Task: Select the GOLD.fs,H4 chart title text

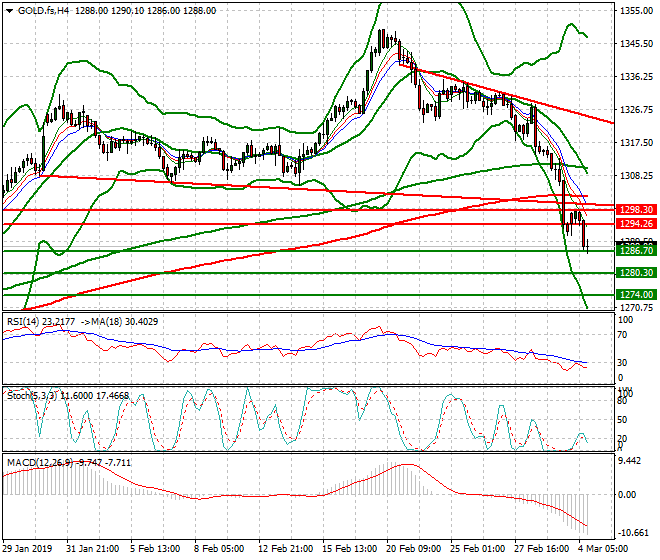Action: coord(44,11)
